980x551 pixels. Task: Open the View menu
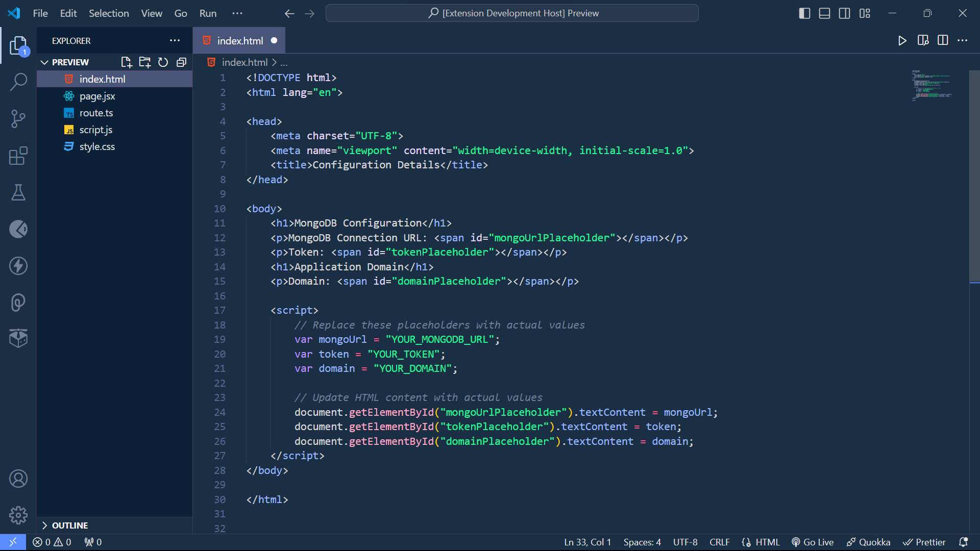(x=152, y=13)
